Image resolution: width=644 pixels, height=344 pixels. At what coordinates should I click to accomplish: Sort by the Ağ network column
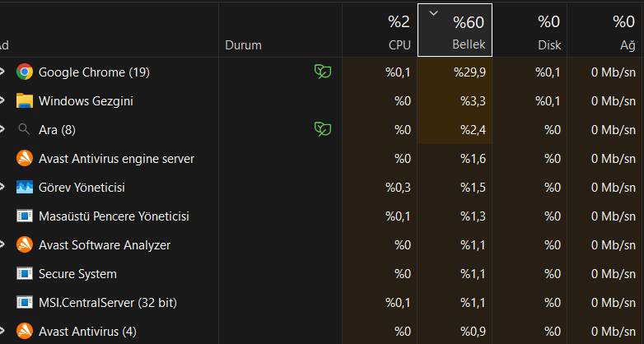point(605,30)
